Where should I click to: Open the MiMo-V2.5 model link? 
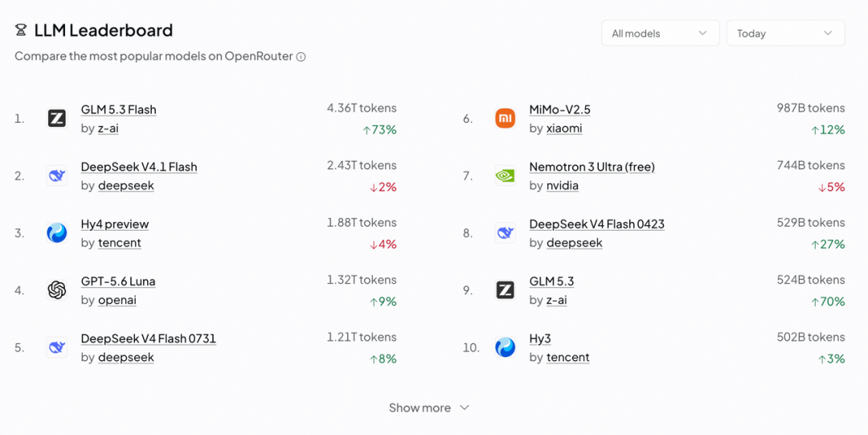(x=559, y=109)
